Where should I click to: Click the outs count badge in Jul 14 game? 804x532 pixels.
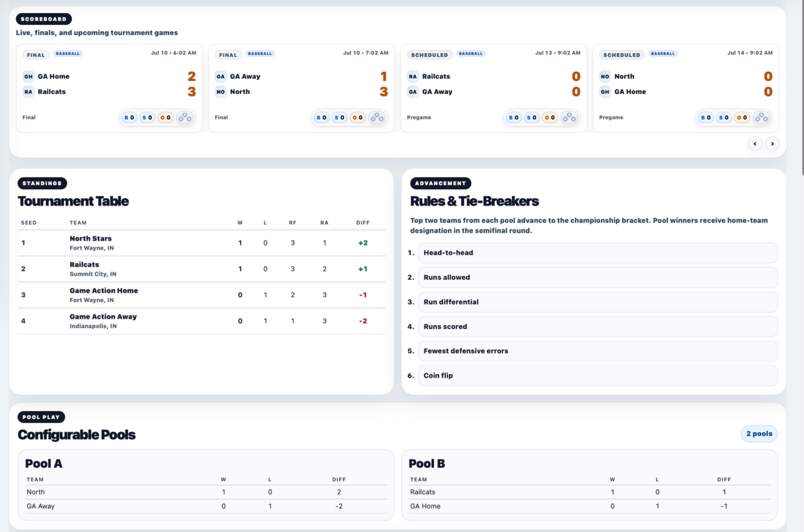click(742, 117)
